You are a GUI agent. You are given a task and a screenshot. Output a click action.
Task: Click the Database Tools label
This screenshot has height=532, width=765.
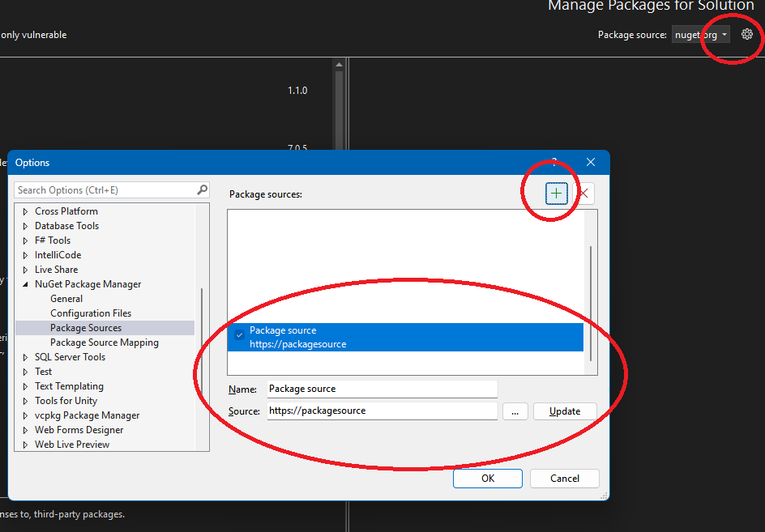click(66, 225)
